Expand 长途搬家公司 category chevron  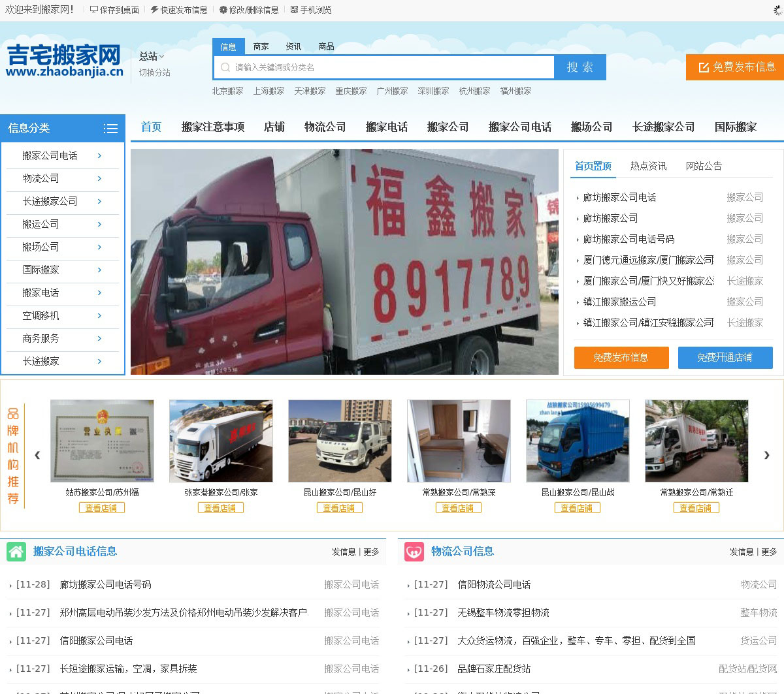click(99, 201)
